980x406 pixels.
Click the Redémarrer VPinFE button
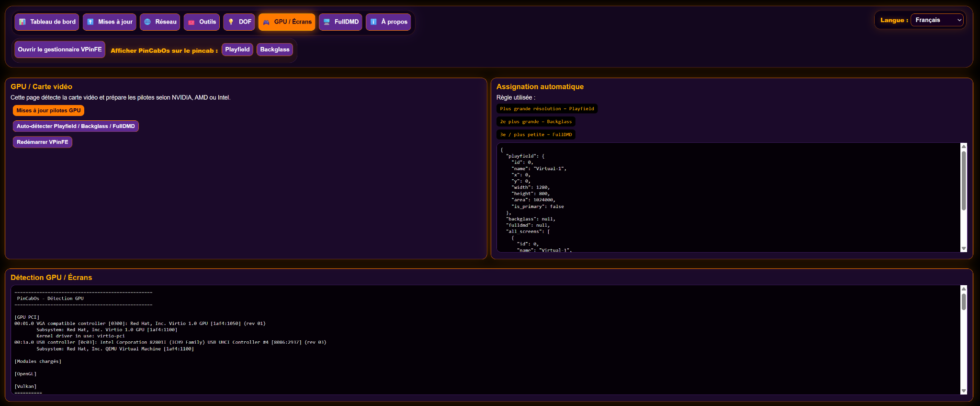pyautogui.click(x=43, y=142)
